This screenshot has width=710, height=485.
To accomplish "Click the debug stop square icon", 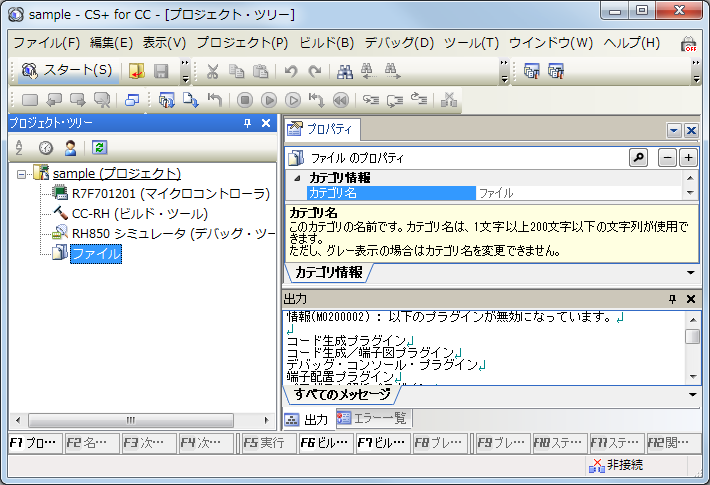I will tap(245, 100).
